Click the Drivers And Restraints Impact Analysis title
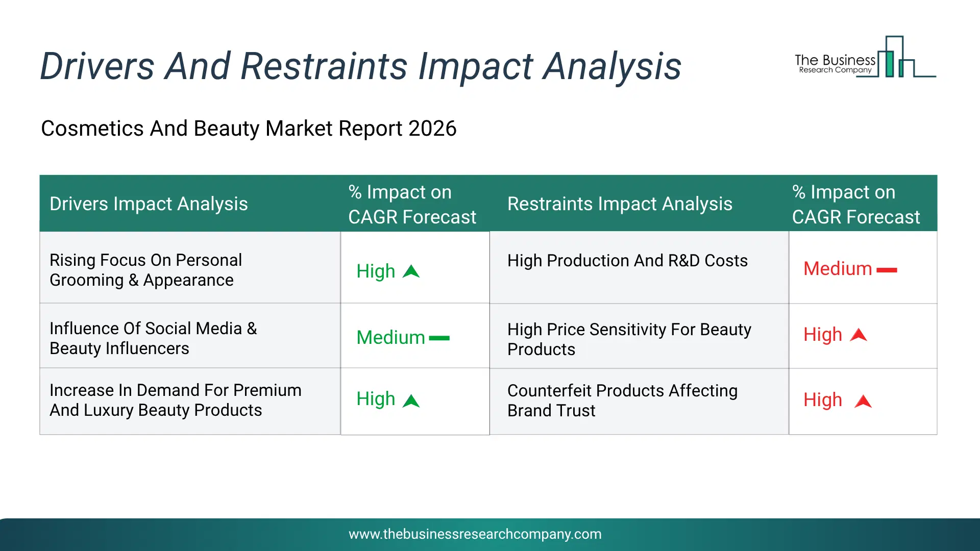The image size is (980, 551). pos(360,66)
